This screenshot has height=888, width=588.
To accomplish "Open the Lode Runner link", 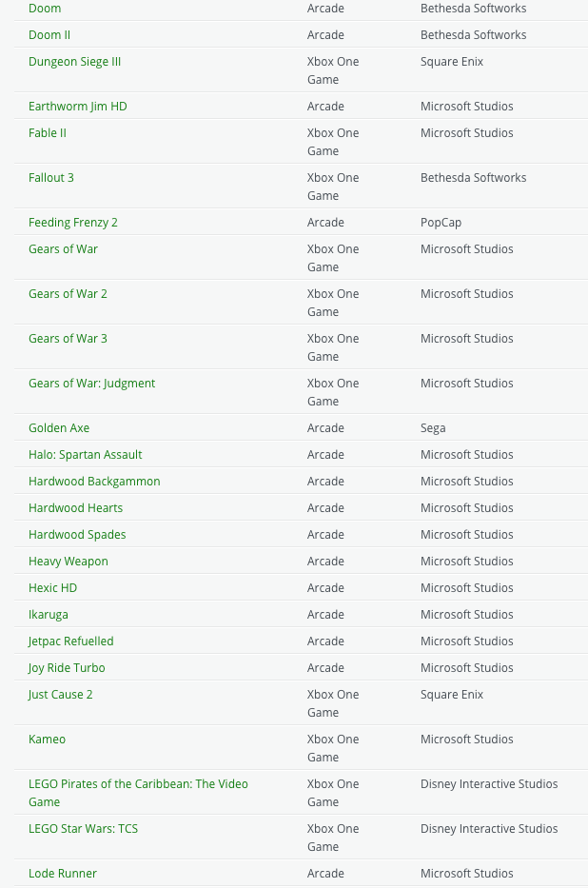I will pos(63,873).
